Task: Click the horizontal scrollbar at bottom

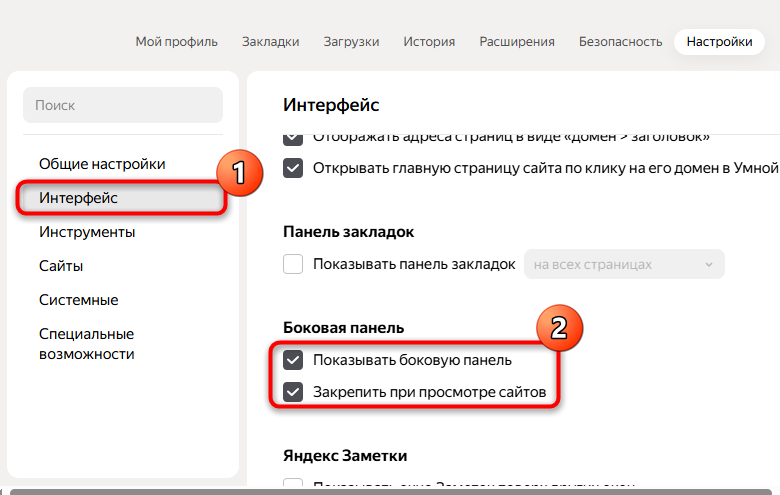Action: [x=390, y=492]
